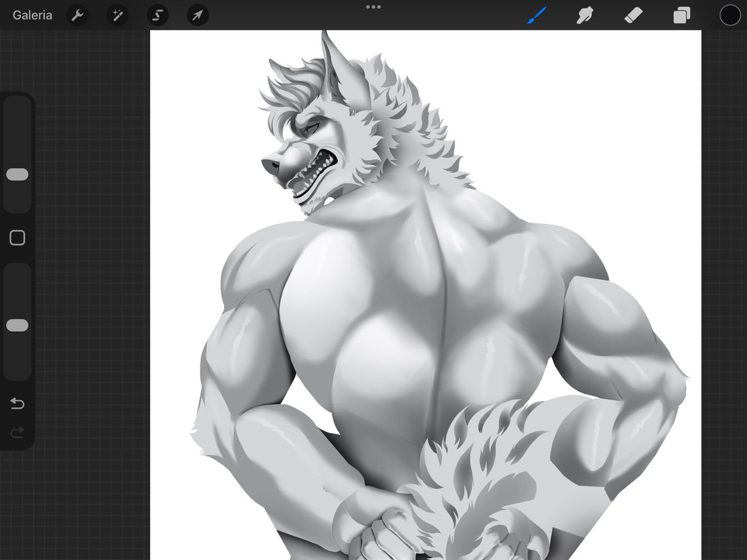Tap the square modify button in sidebar
The image size is (747, 560).
point(17,238)
